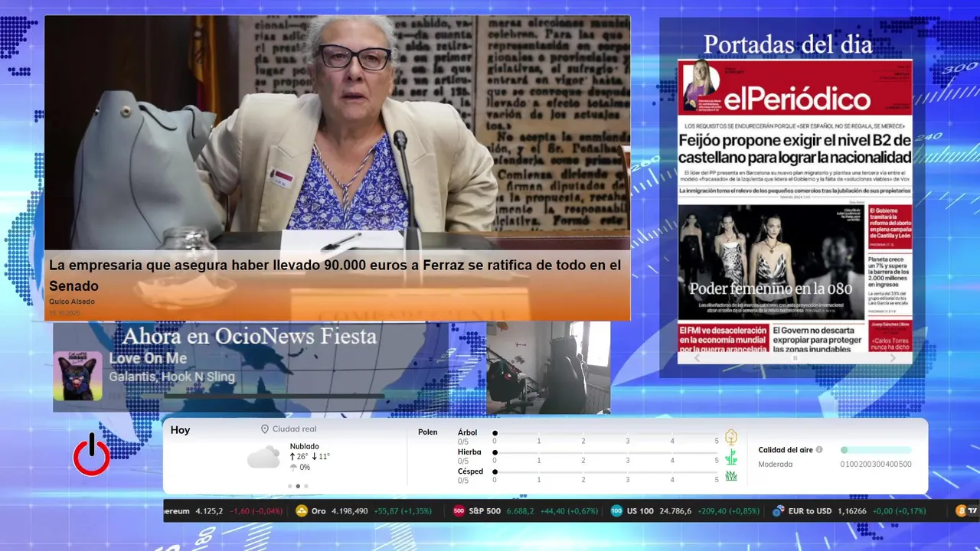The image size is (980, 551).
Task: Select third weather carousel dot
Action: tap(306, 486)
